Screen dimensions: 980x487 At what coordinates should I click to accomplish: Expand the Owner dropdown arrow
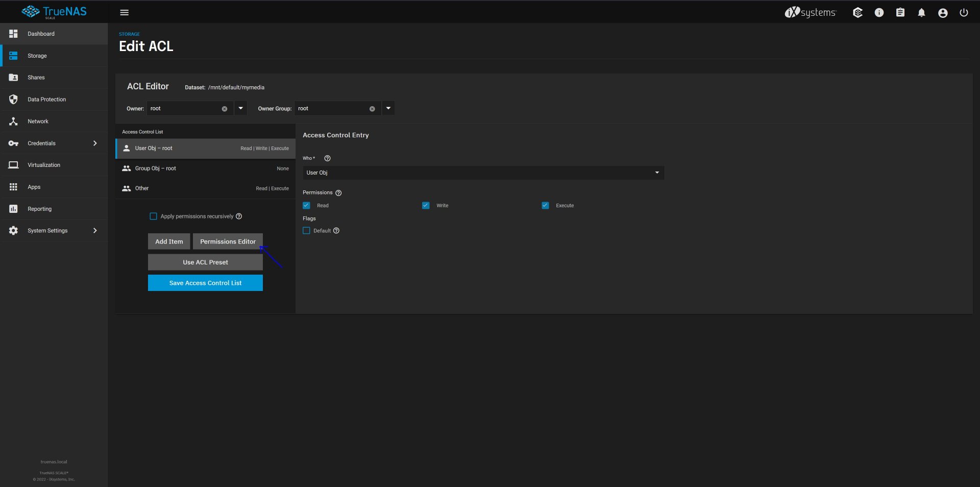[x=241, y=108]
